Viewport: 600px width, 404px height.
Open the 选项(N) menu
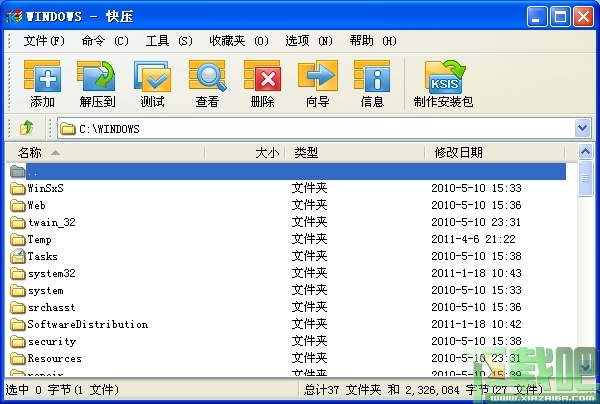pyautogui.click(x=309, y=41)
